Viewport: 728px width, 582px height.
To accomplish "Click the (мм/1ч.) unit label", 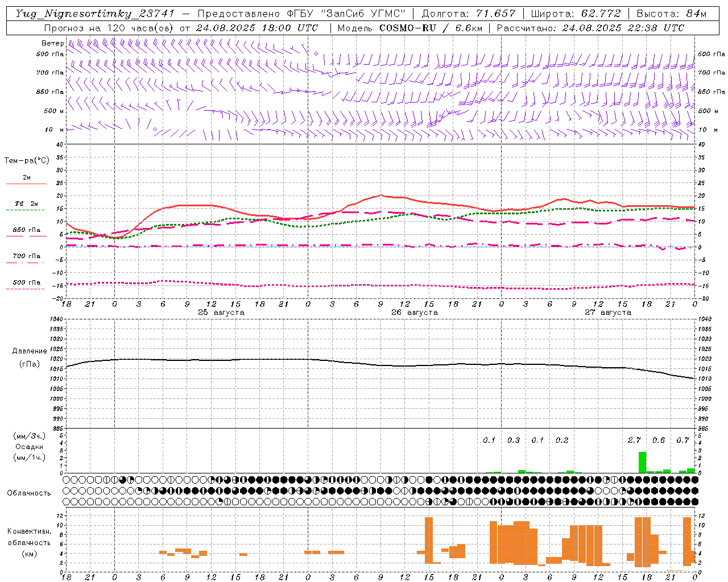I will click(30, 458).
